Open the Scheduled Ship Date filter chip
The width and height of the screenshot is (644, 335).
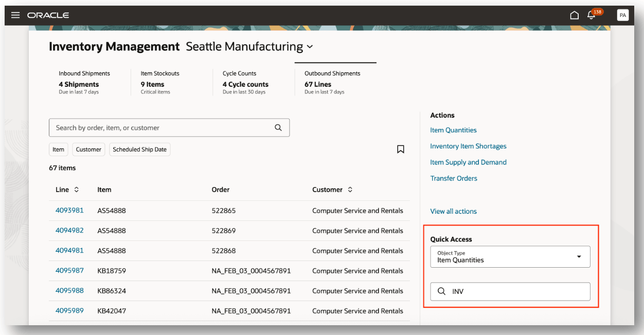[x=139, y=150]
